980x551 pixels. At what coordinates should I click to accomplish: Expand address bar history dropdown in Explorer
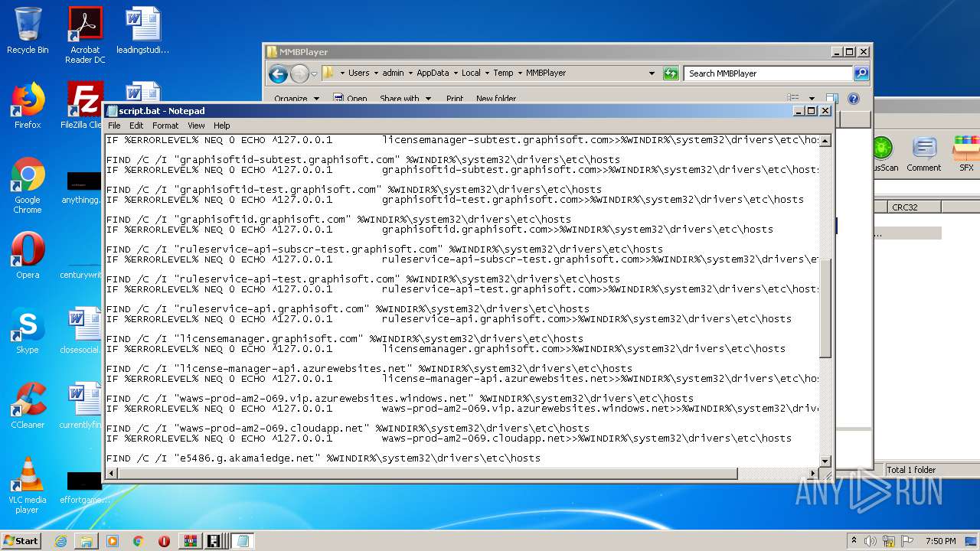[x=652, y=73]
